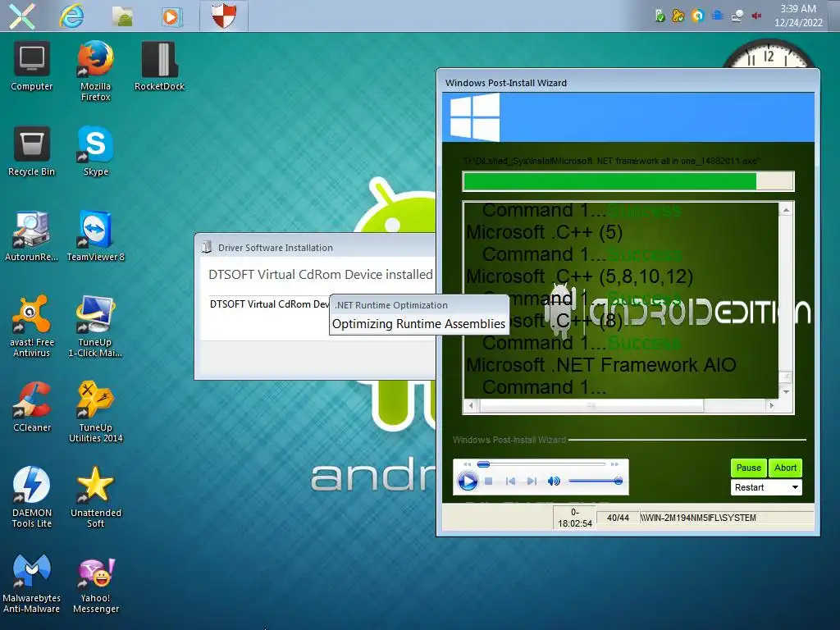Click the 'Microsoft .C++ (5)' log line
Screen dimensions: 840x630
(x=545, y=232)
